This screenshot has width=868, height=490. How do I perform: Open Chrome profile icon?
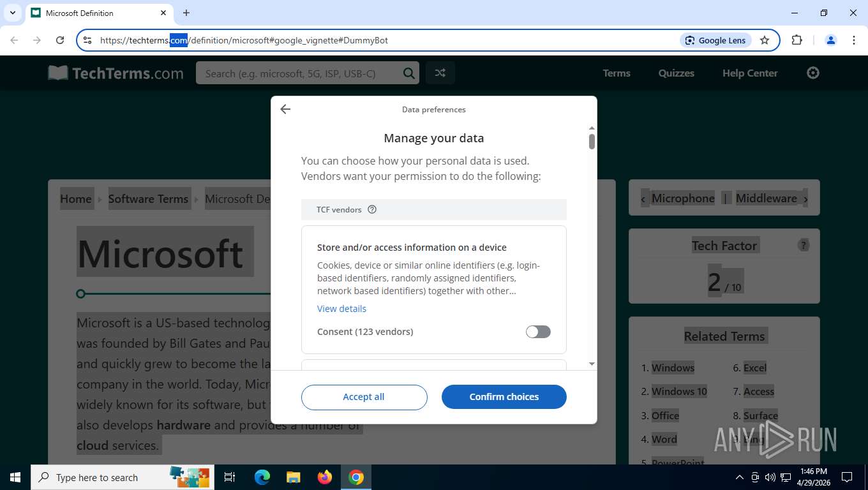(831, 40)
